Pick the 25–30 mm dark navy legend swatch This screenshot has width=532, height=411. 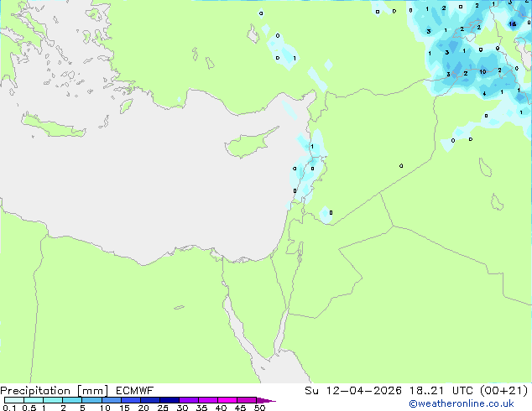click(x=170, y=400)
